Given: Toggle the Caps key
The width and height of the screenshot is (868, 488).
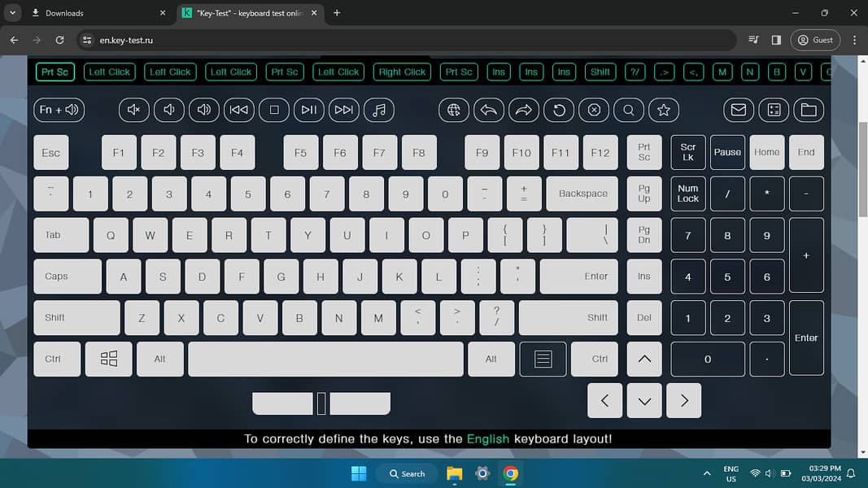Looking at the screenshot, I should [68, 277].
